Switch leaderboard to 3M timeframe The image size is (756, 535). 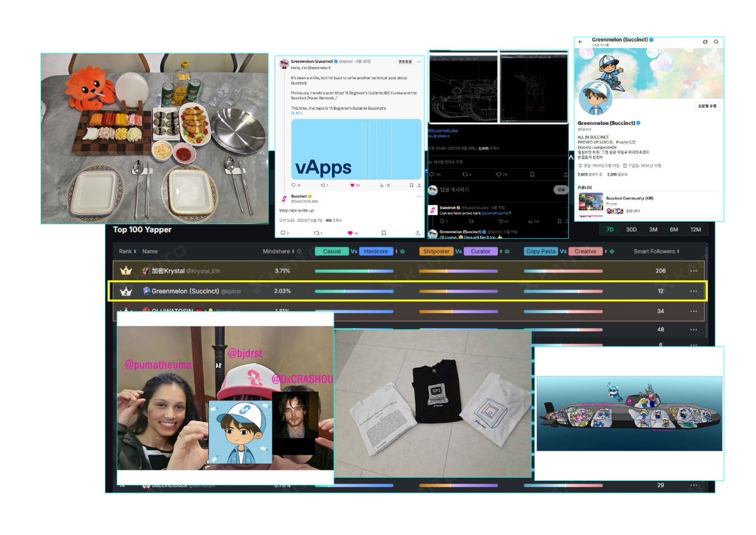pyautogui.click(x=653, y=229)
